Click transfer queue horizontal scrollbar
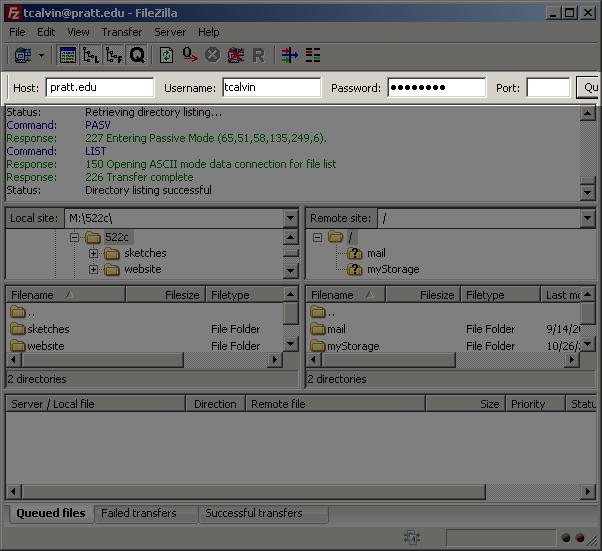602x551 pixels. coord(253,491)
